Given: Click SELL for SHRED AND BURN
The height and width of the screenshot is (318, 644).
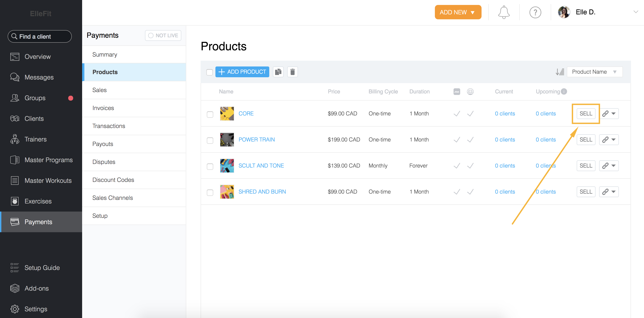Looking at the screenshot, I should coord(586,192).
